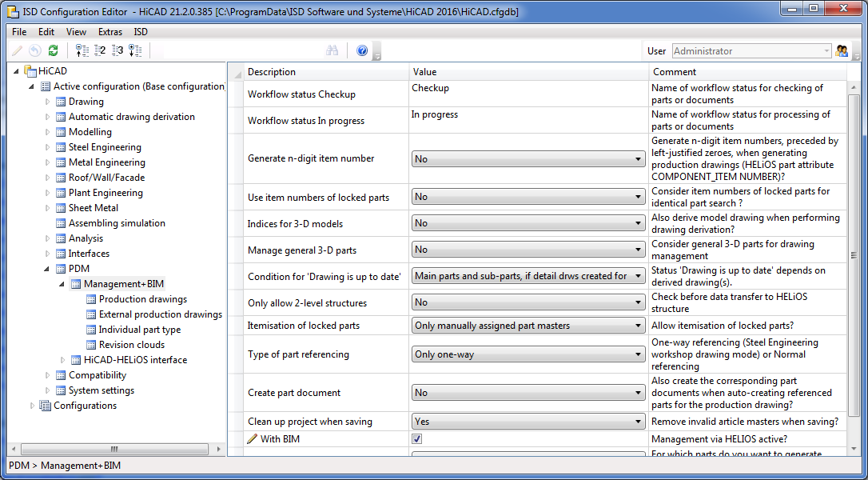Collapse all tree levels icon
Screen dimensions: 868x480
[x=82, y=51]
